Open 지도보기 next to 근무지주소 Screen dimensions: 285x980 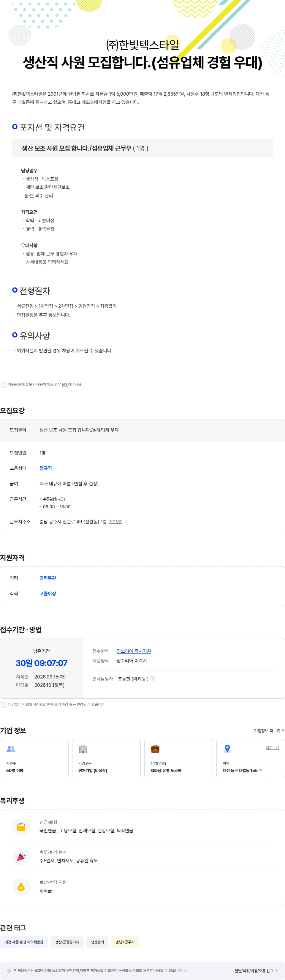pyautogui.click(x=115, y=522)
